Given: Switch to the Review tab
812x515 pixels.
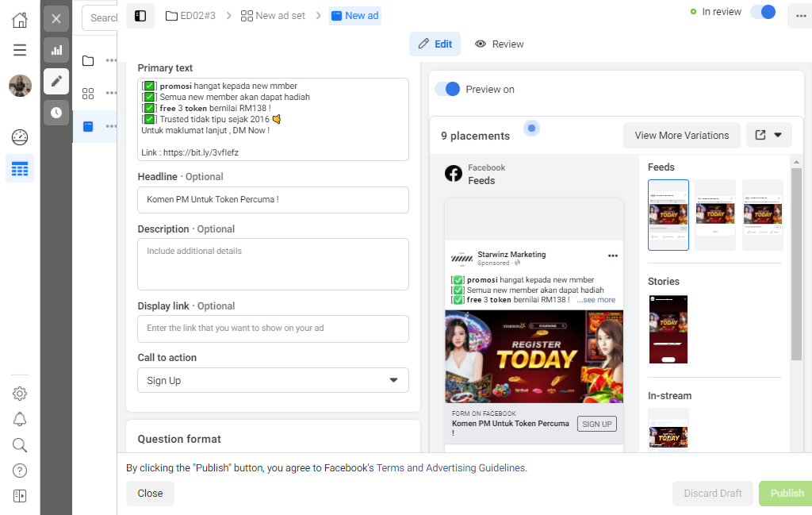Looking at the screenshot, I should 500,44.
